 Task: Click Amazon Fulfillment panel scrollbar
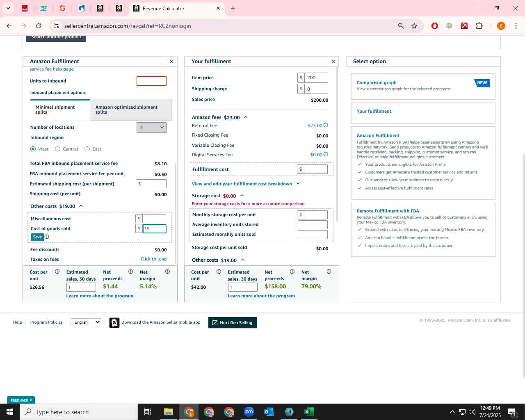(176, 213)
